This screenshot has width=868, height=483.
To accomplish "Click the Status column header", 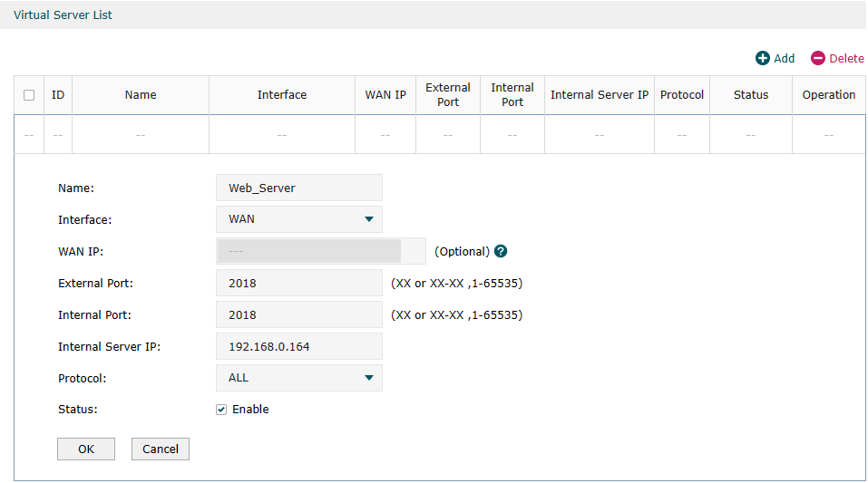I will pyautogui.click(x=751, y=95).
